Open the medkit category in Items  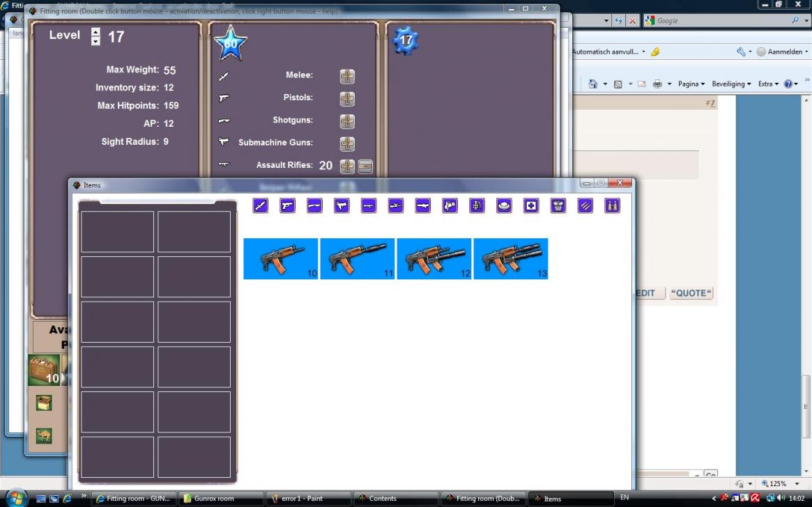[531, 205]
